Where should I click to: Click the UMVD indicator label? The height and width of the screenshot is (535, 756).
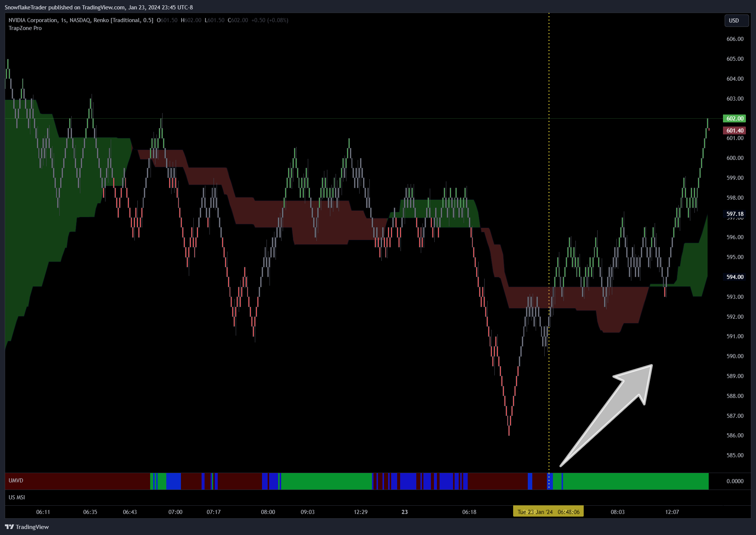pyautogui.click(x=16, y=481)
